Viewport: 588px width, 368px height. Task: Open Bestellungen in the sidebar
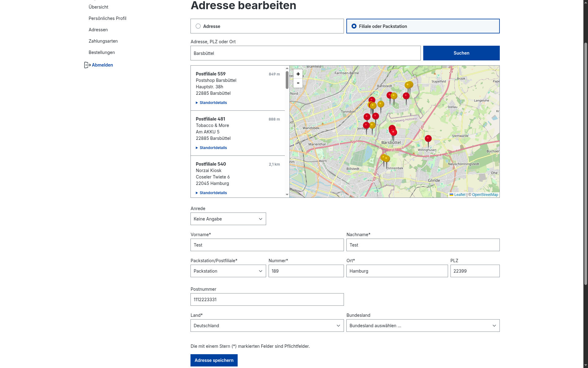[102, 52]
